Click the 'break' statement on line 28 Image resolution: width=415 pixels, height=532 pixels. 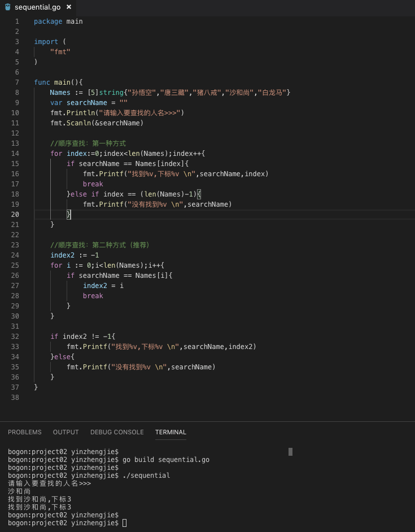[93, 296]
